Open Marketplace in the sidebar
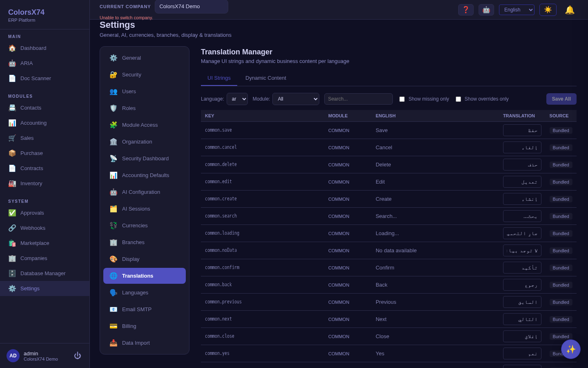Viewport: 588px width, 368px height. 45,243
